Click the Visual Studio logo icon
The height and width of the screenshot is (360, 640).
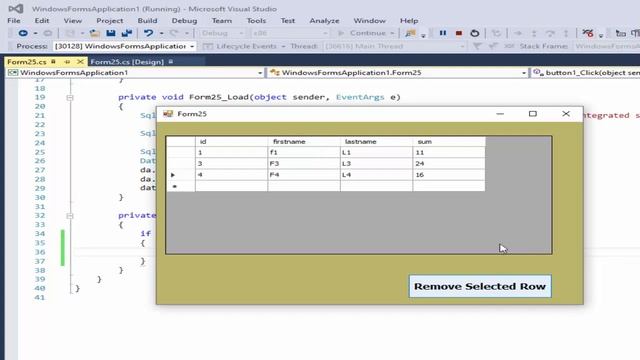(16, 9)
